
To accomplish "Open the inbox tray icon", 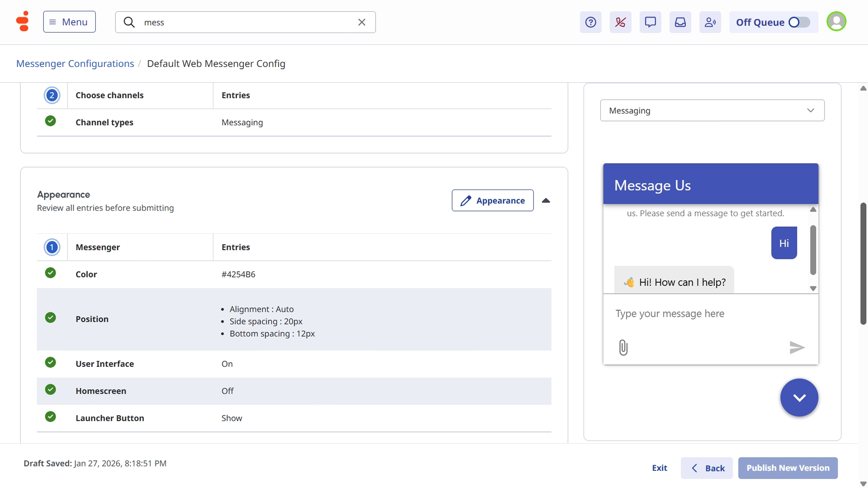I will click(680, 22).
